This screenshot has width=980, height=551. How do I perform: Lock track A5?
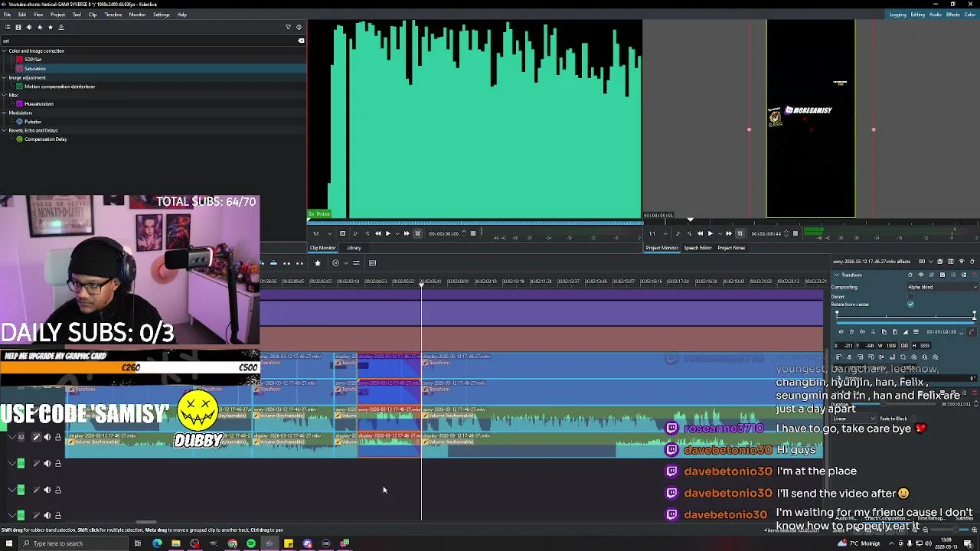(57, 515)
